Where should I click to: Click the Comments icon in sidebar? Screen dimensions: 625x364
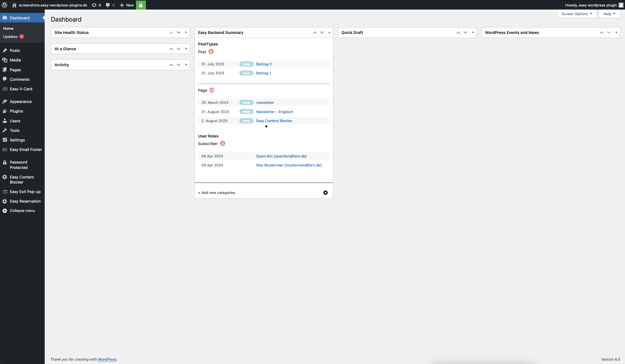click(5, 79)
